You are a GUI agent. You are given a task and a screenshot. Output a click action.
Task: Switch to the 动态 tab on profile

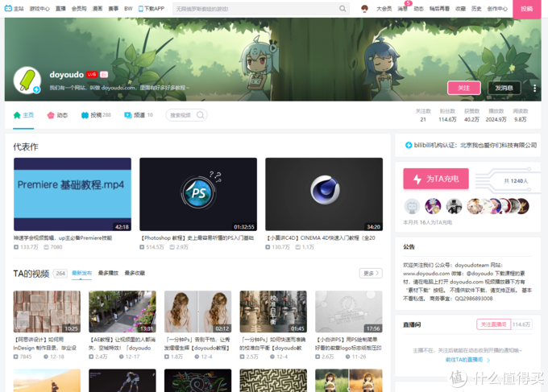pos(56,115)
